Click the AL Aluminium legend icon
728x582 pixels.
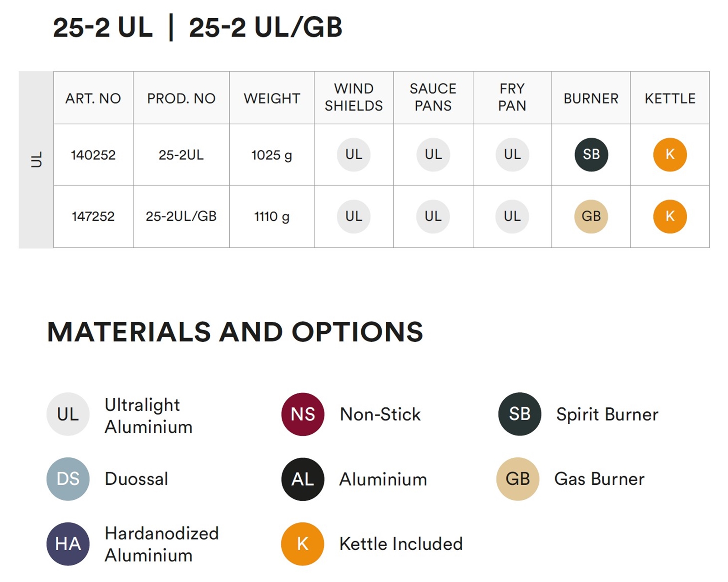tap(303, 479)
